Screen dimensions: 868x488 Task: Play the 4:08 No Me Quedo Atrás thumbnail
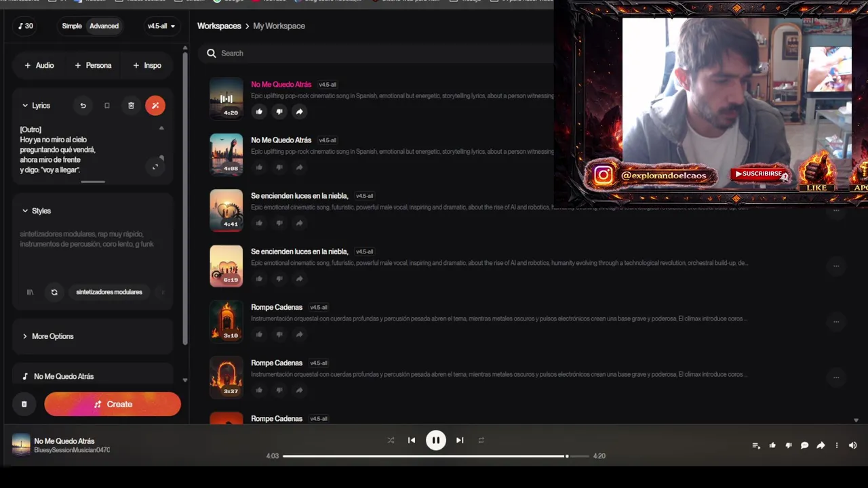[226, 155]
